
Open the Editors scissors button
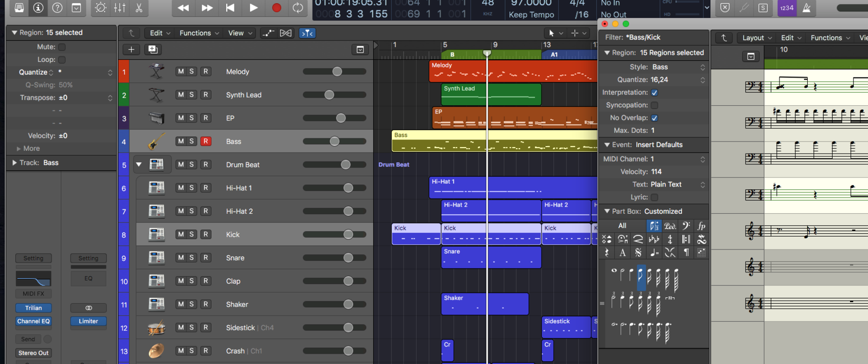tap(139, 8)
